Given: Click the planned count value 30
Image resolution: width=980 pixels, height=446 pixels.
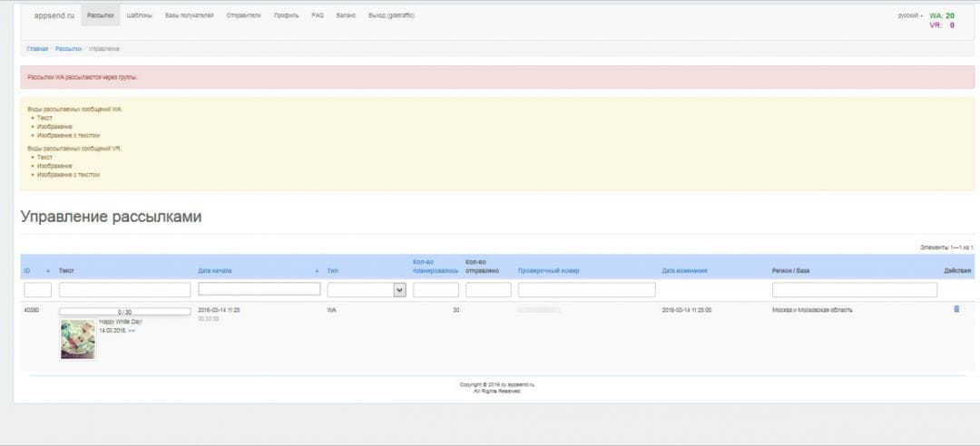Looking at the screenshot, I should pyautogui.click(x=456, y=310).
